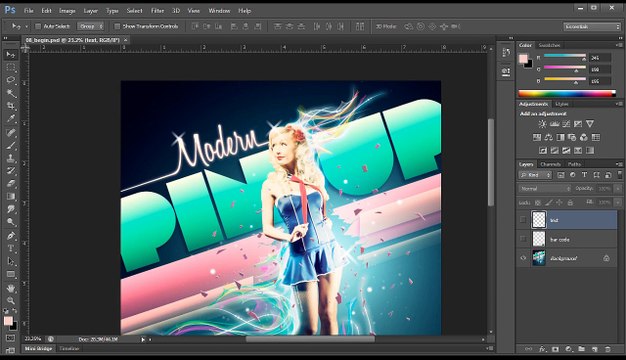Open the Auto-Select Group dropdown

coord(91,26)
